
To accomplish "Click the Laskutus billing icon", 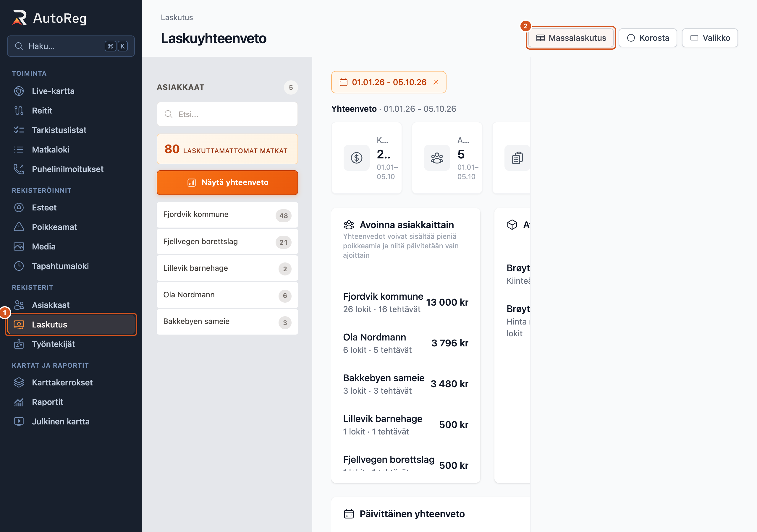I will pyautogui.click(x=19, y=324).
